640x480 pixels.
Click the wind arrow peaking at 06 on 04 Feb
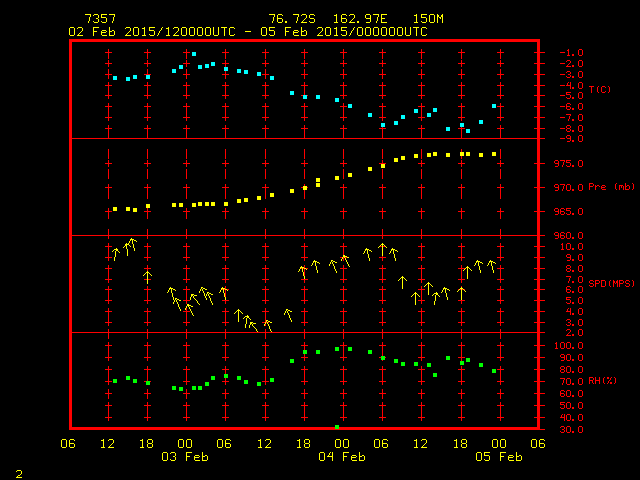(382, 250)
